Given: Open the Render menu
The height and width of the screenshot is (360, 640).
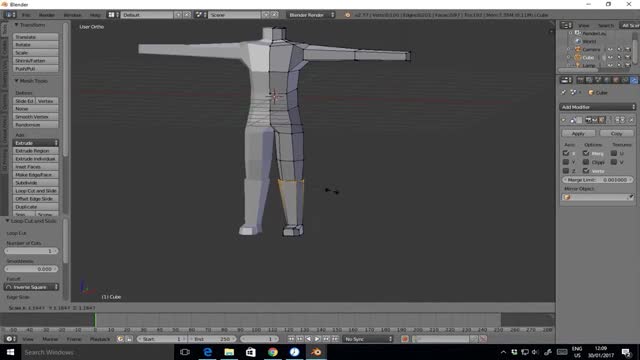Looking at the screenshot, I should click(47, 15).
